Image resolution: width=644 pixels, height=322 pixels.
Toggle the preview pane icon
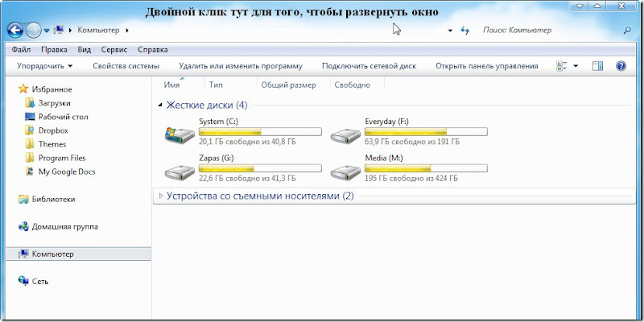point(597,66)
